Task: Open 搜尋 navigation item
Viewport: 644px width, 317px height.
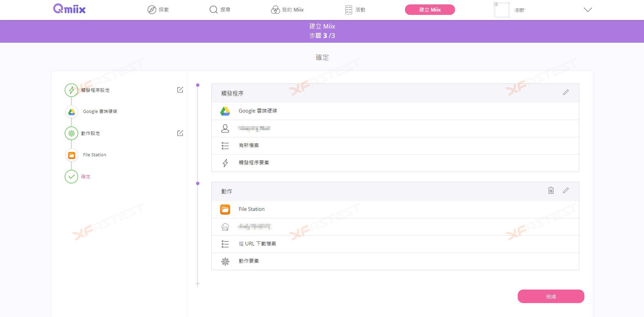Action: click(x=220, y=10)
